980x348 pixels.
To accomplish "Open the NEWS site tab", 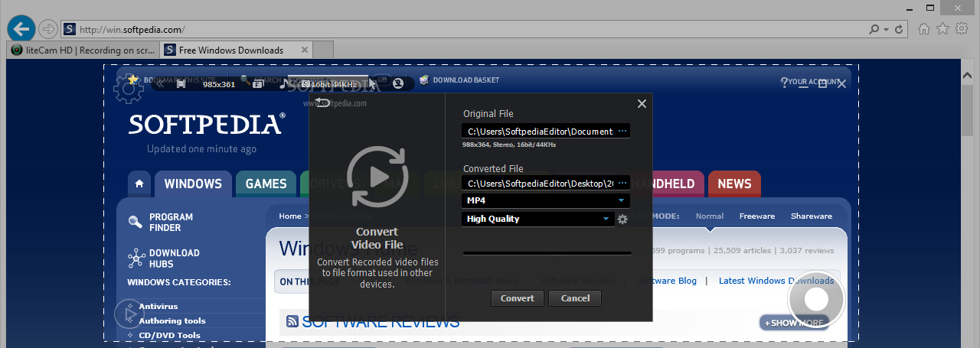I will (734, 184).
